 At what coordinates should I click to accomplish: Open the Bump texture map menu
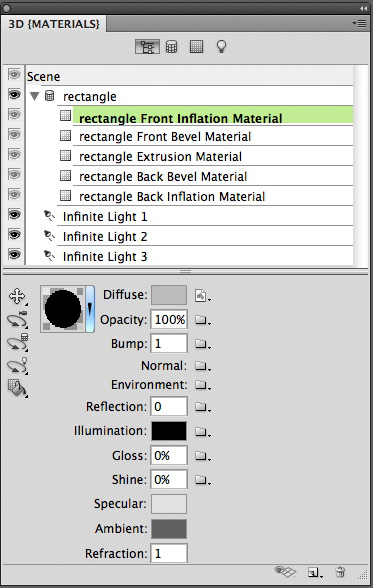[x=202, y=344]
